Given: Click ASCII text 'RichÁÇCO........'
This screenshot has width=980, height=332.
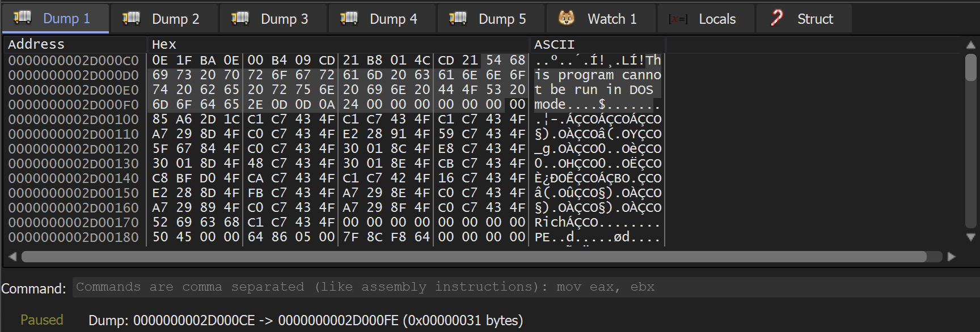Looking at the screenshot, I should click(x=598, y=222).
